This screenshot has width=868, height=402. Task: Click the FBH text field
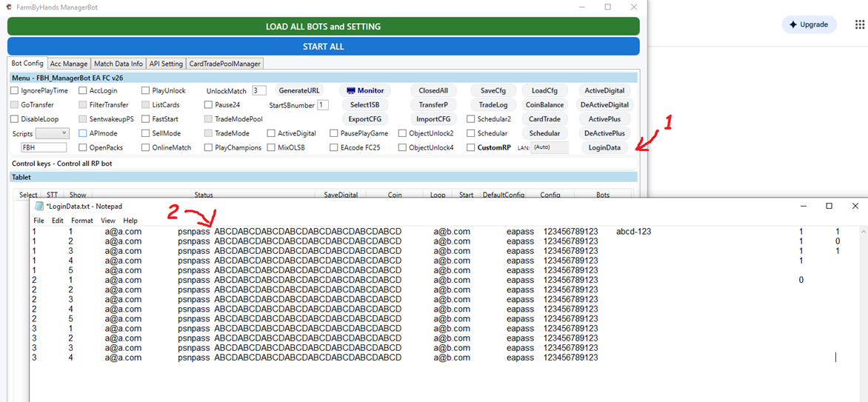pos(44,147)
